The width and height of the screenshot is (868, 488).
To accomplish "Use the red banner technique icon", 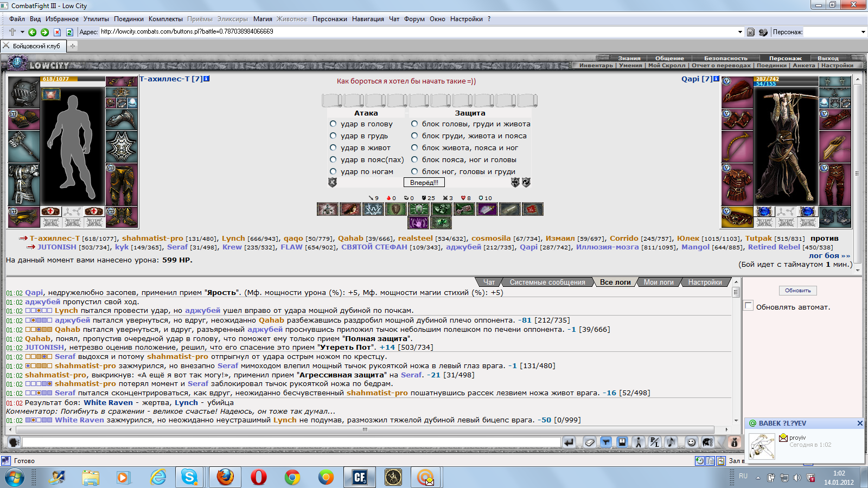I will [533, 209].
